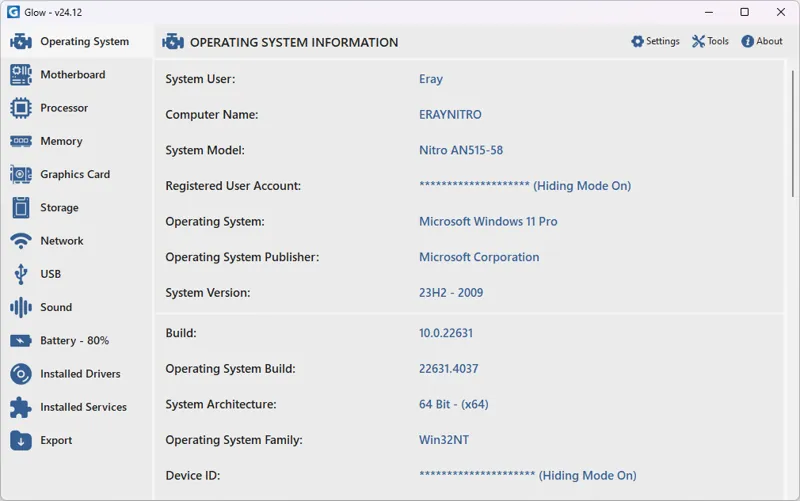Click the Operating System Publisher label
This screenshot has height=501, width=800.
[242, 257]
